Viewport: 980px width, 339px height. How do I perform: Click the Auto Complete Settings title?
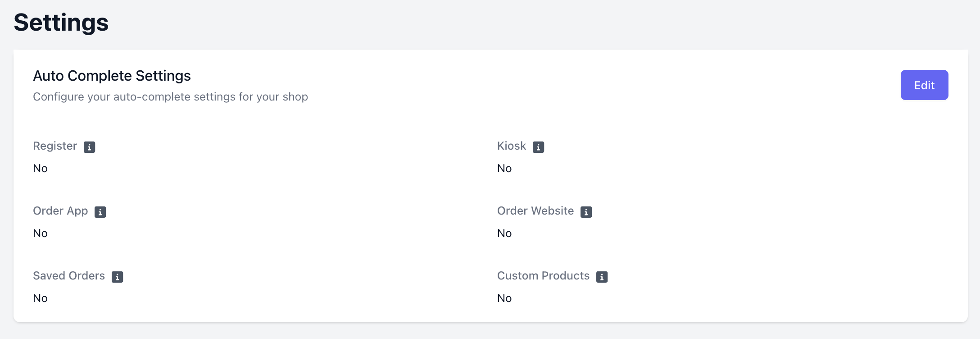click(x=112, y=76)
